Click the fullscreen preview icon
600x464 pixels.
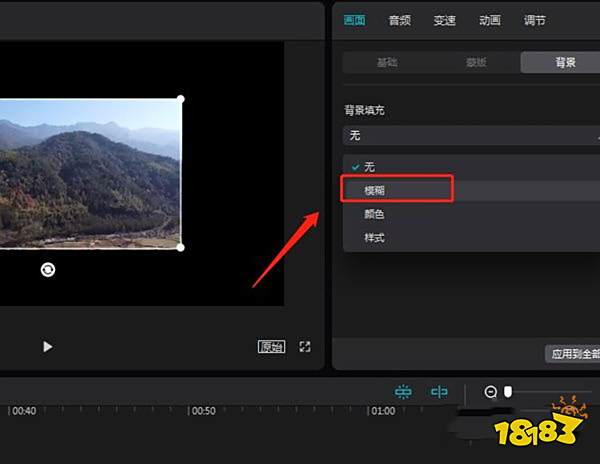click(x=305, y=347)
